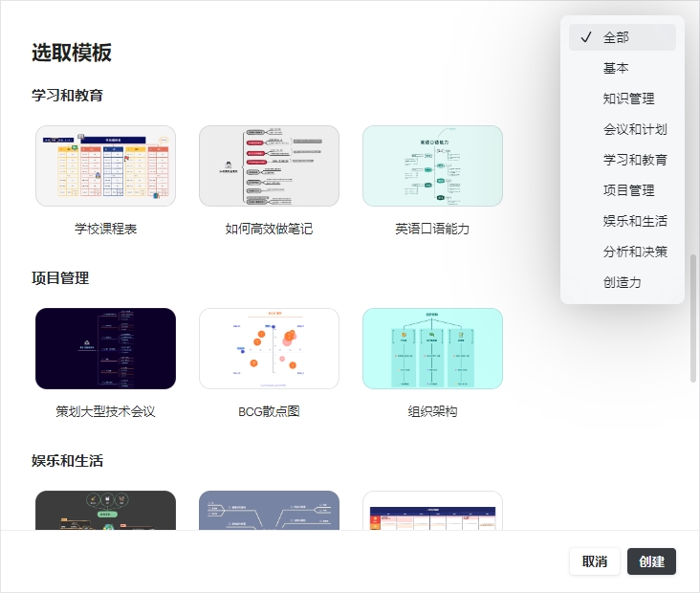Click the 学校课程表 caption text
The height and width of the screenshot is (593, 700).
click(105, 230)
